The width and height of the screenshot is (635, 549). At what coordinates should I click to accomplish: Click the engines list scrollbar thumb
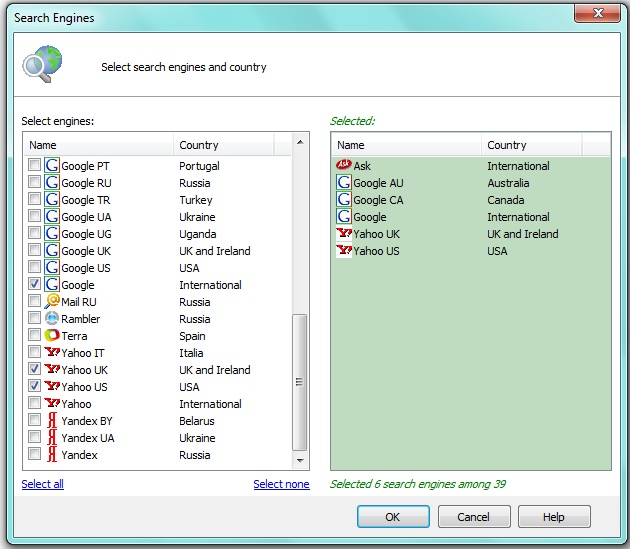click(299, 382)
